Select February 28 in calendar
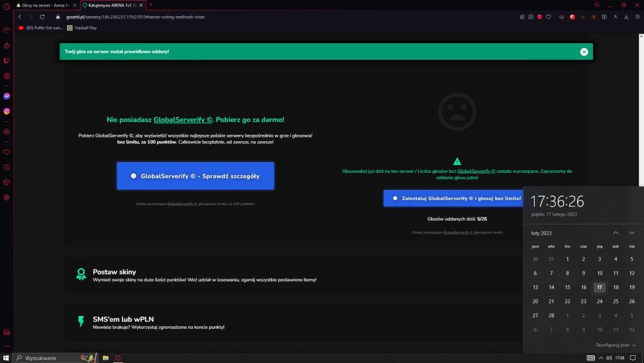644x363 pixels. coord(551,315)
